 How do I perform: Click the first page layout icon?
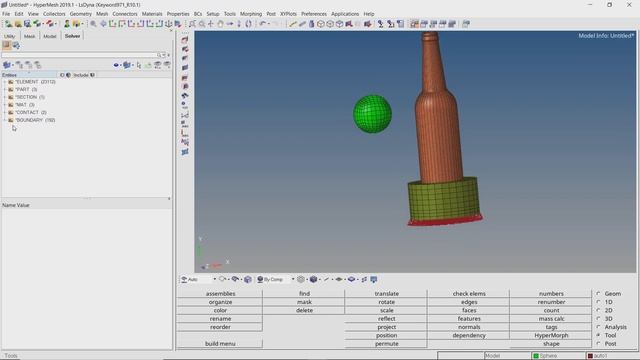tap(414, 24)
